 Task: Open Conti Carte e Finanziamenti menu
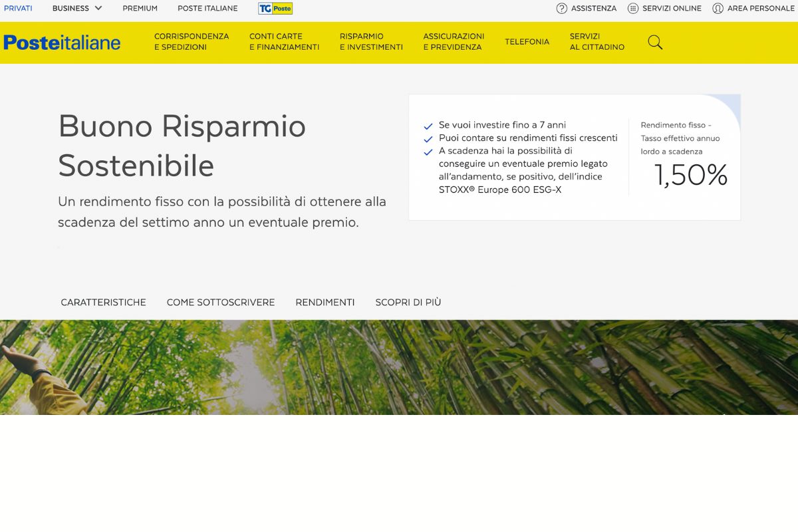point(284,42)
